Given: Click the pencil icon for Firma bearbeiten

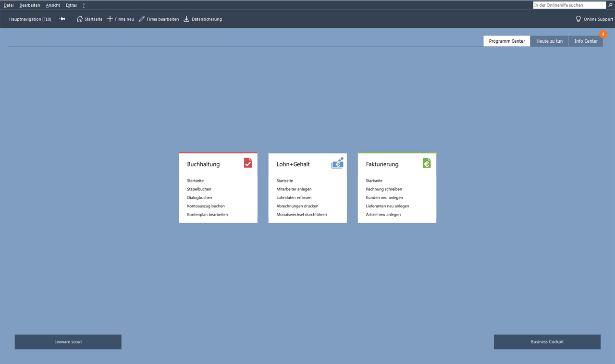Looking at the screenshot, I should point(142,19).
